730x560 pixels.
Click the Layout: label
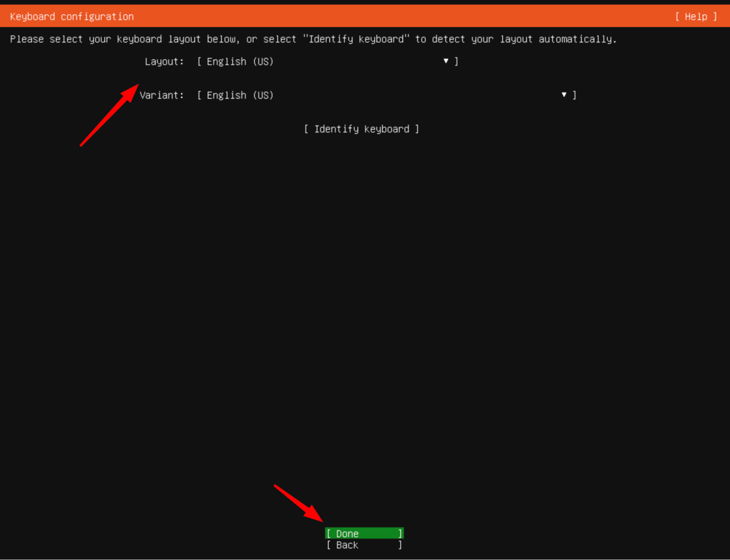(x=164, y=61)
